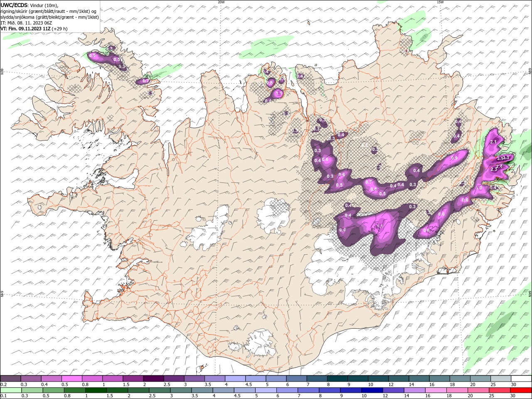
Task: Click the '12' label on the lower scale
Action: (385, 396)
